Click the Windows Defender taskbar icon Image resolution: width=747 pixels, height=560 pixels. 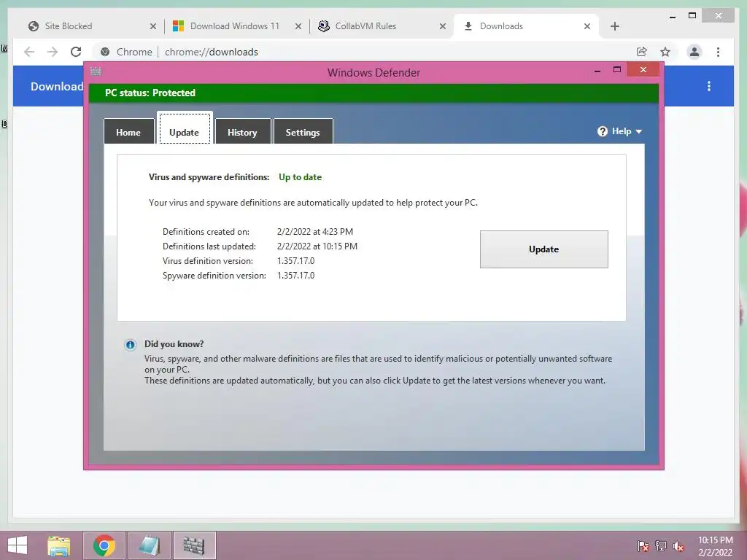coord(194,545)
